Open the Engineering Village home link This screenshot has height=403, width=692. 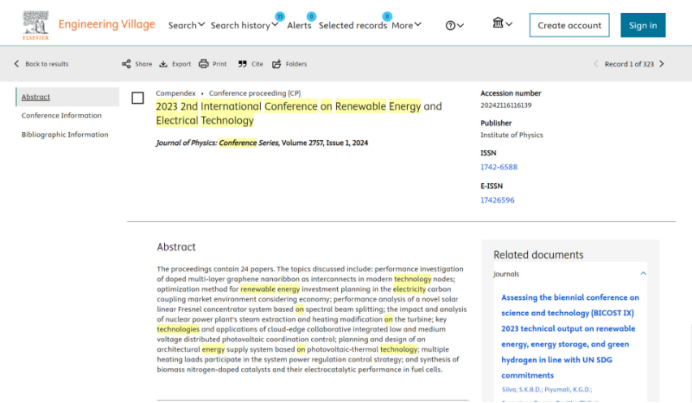coord(106,24)
